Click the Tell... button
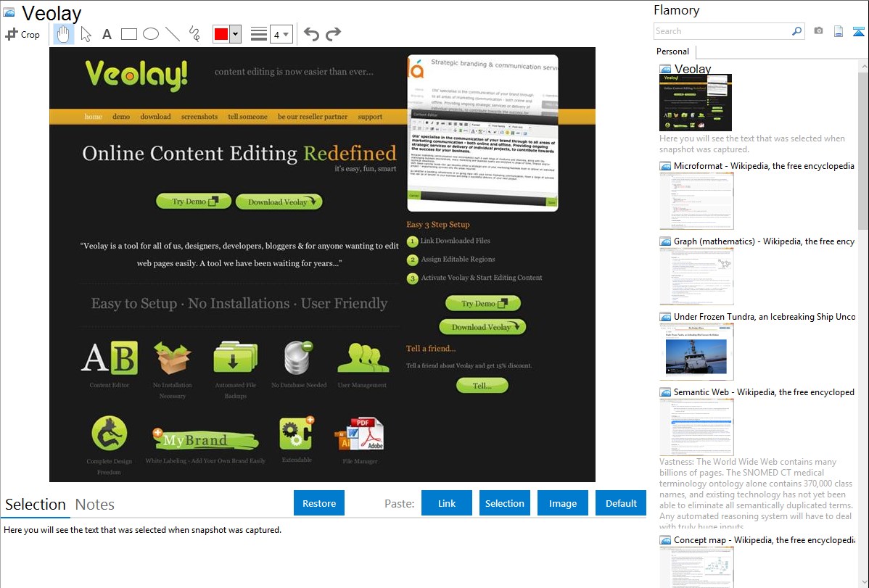This screenshot has width=869, height=588. click(x=482, y=386)
